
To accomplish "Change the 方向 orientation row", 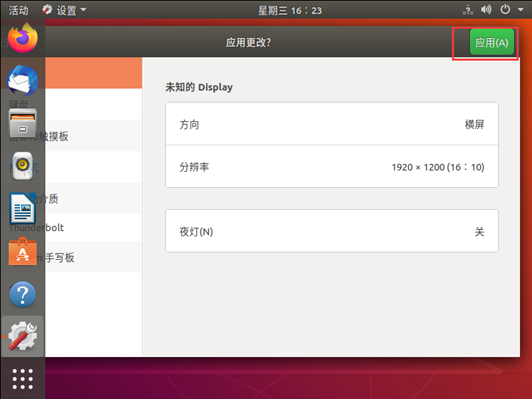I will [x=332, y=124].
